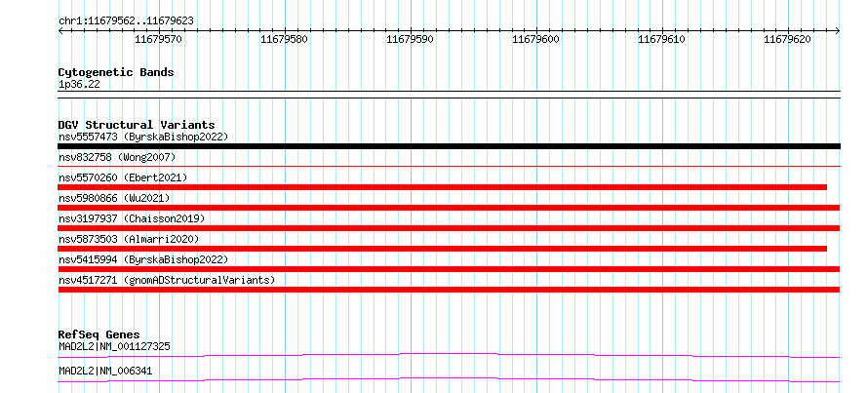The width and height of the screenshot is (868, 393).
Task: Open variant nsv5415994 (ByrskaBishop2022) label
Action: pos(143,259)
